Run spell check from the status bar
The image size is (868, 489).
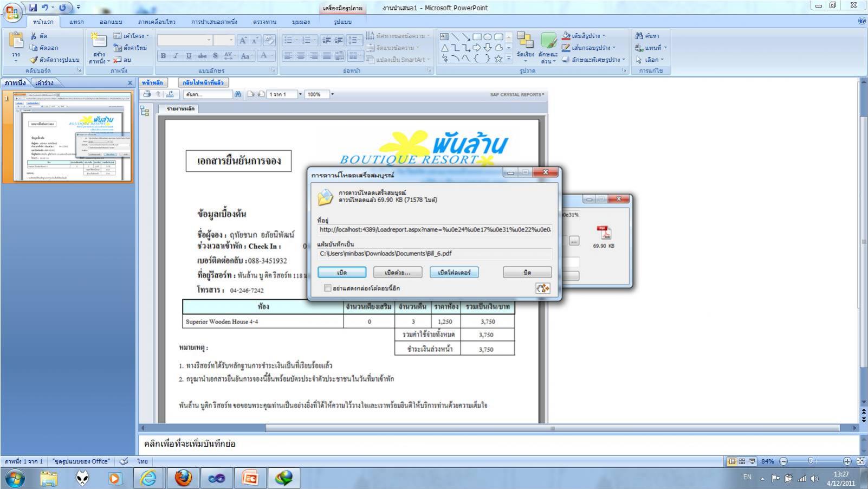click(x=124, y=461)
